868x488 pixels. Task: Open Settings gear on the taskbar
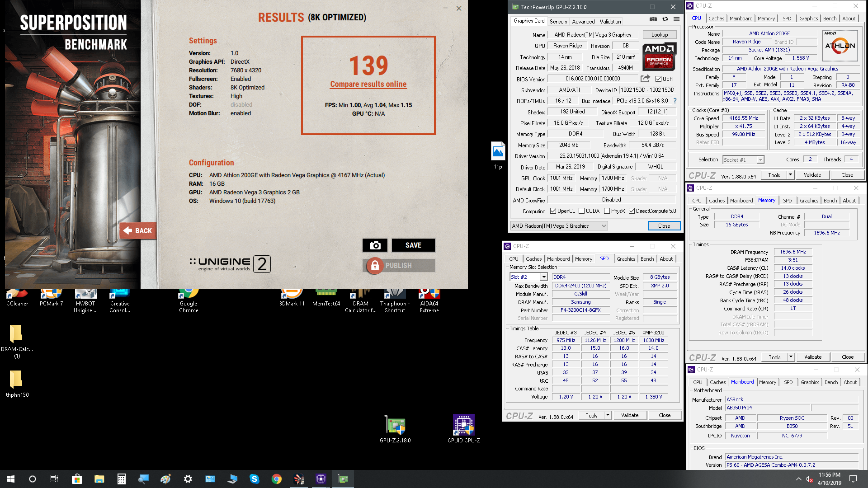188,479
